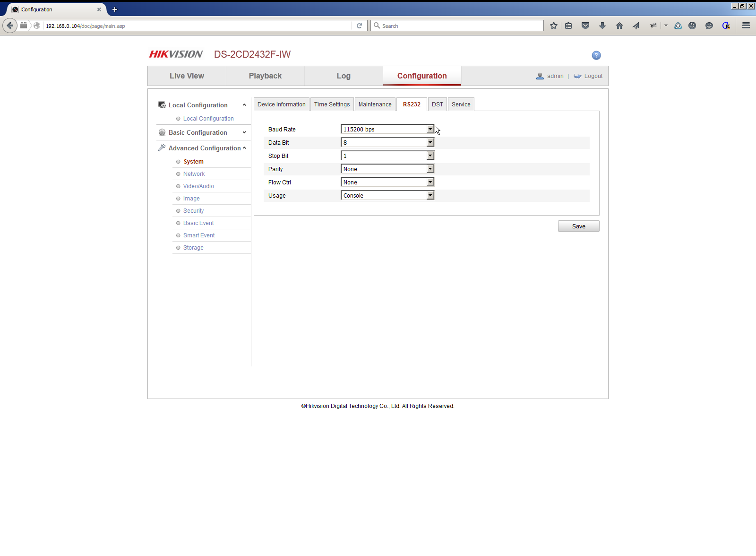
Task: Open a new browser tab
Action: tap(115, 9)
